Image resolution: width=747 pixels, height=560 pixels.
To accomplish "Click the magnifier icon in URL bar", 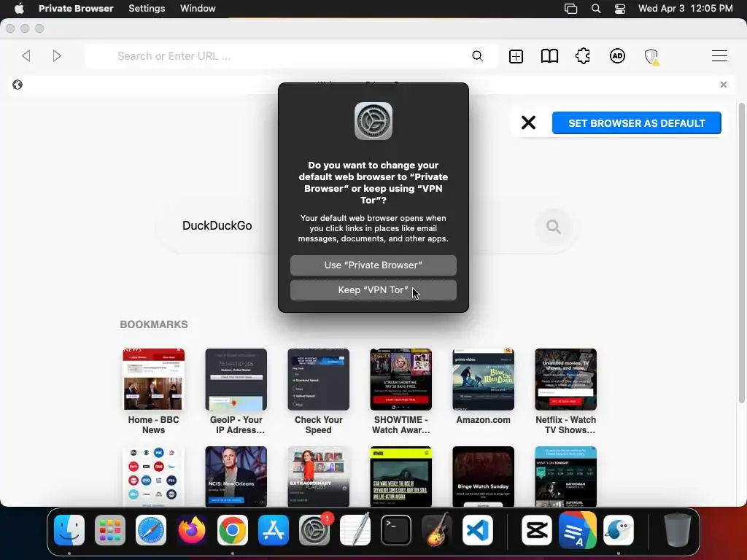I will pyautogui.click(x=477, y=56).
